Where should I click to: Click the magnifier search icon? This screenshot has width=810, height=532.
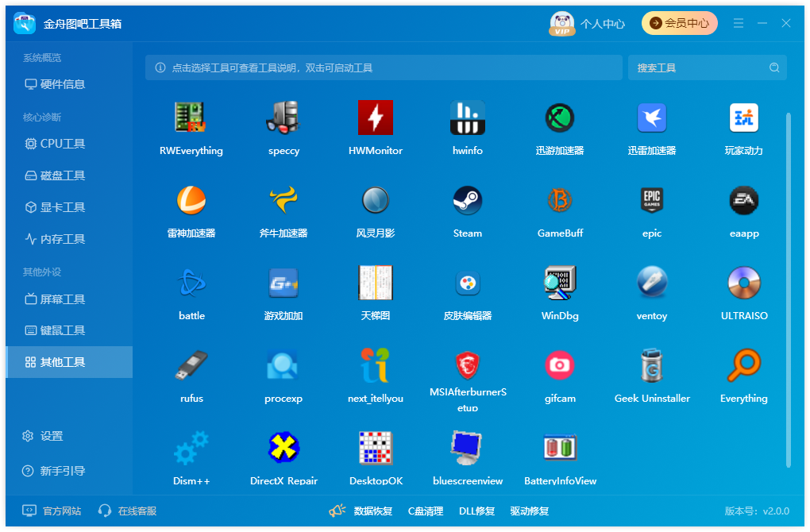click(x=773, y=67)
